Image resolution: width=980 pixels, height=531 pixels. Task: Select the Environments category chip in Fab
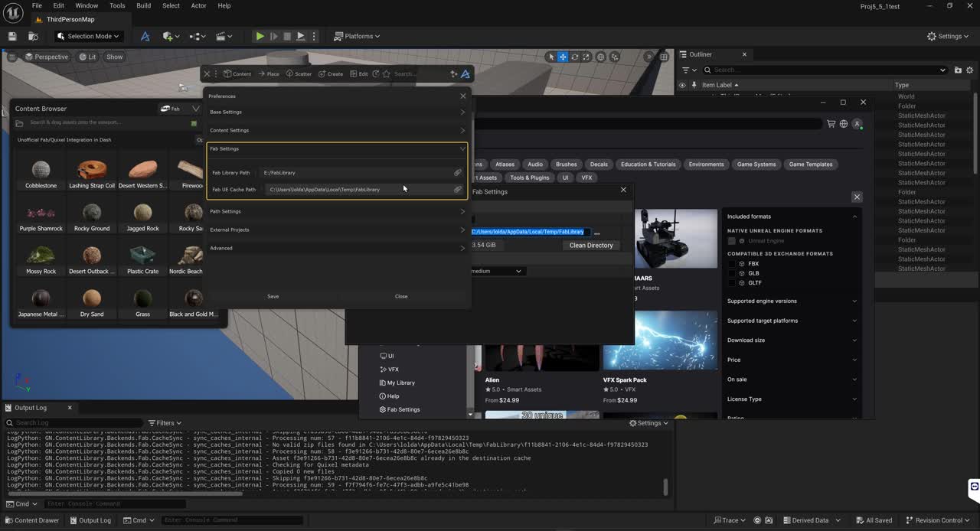point(706,164)
